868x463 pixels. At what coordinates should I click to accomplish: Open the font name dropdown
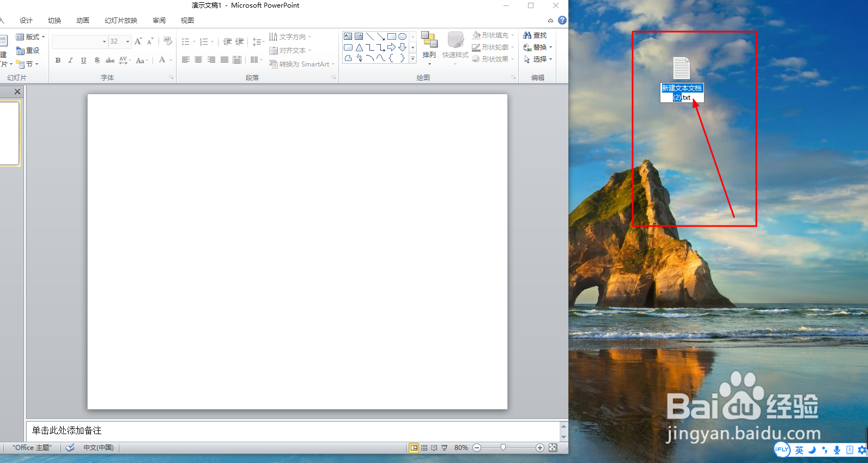(x=104, y=41)
